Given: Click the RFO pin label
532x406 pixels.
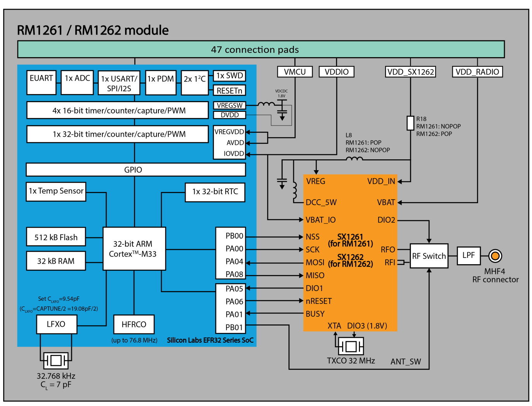Looking at the screenshot, I should 388,249.
